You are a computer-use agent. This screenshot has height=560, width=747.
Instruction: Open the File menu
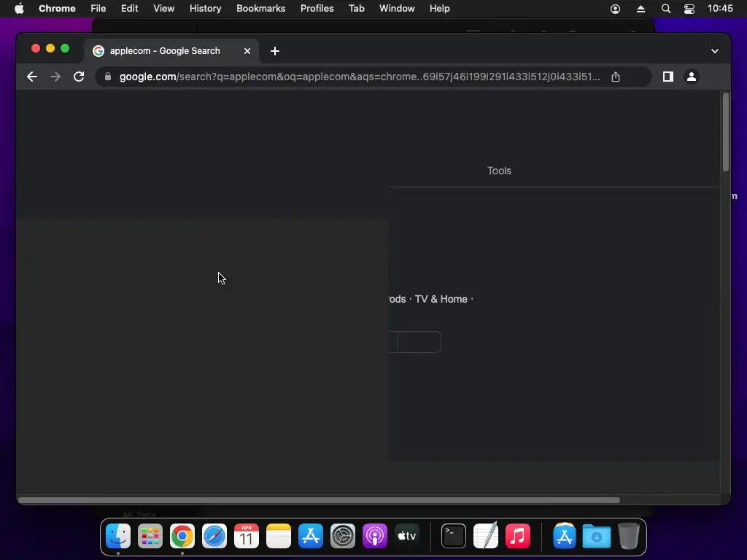[98, 9]
